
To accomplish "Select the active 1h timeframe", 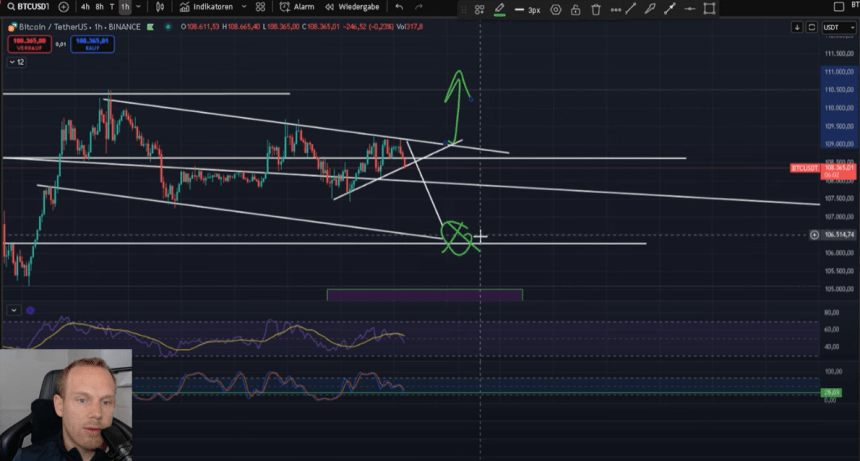I will click(x=125, y=7).
